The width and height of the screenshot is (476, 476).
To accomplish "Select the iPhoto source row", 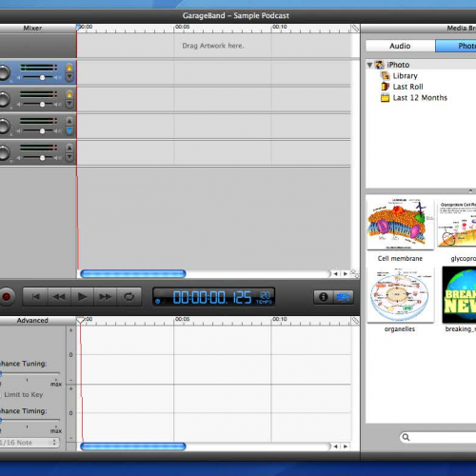I will [421, 65].
